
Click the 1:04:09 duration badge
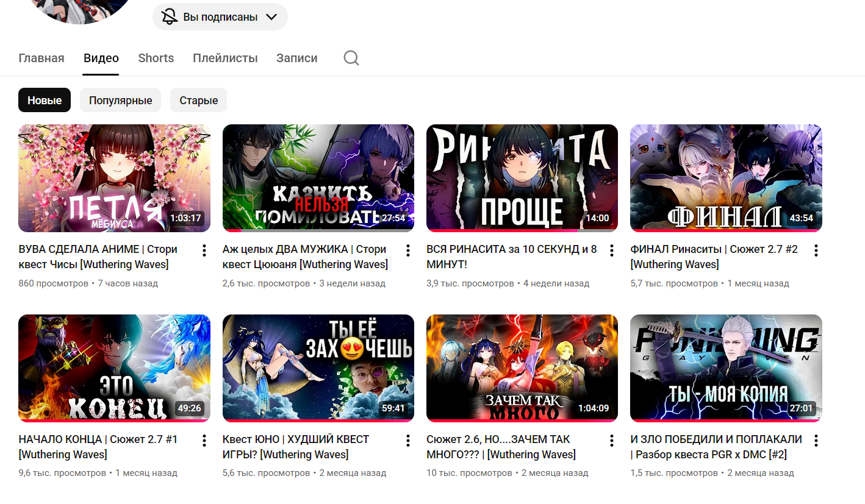[x=594, y=408]
